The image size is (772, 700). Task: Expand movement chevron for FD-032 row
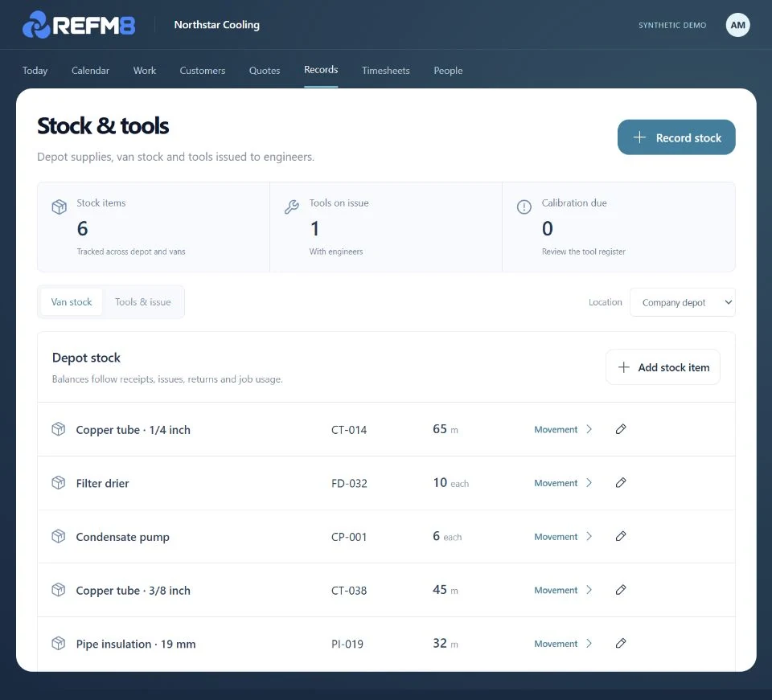589,482
